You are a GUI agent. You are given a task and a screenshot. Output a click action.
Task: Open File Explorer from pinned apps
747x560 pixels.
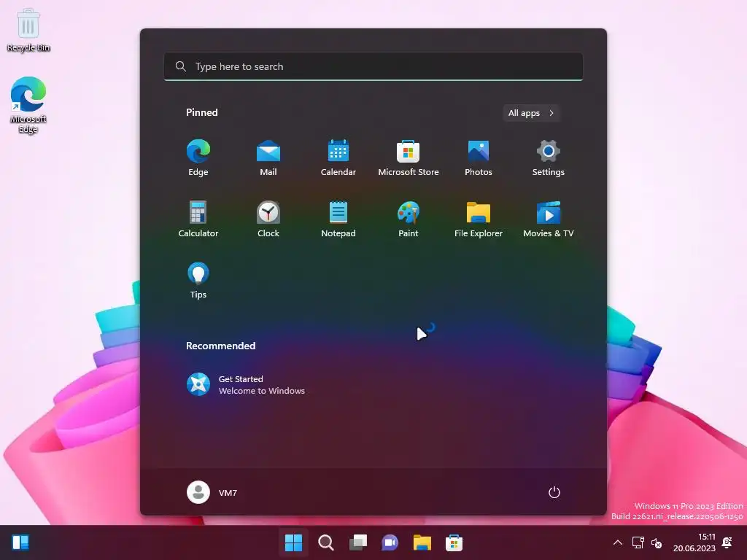479,219
